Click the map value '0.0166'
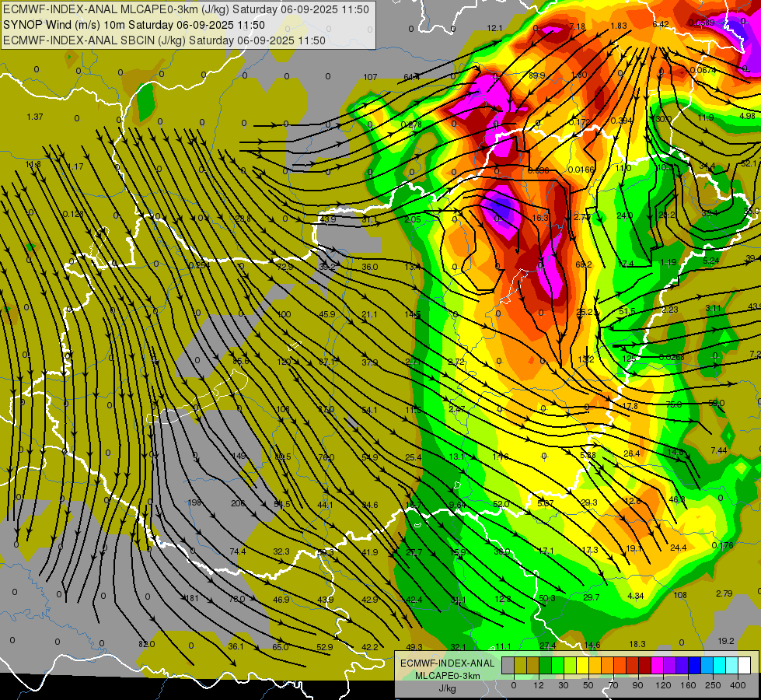761x700 pixels. (x=581, y=170)
